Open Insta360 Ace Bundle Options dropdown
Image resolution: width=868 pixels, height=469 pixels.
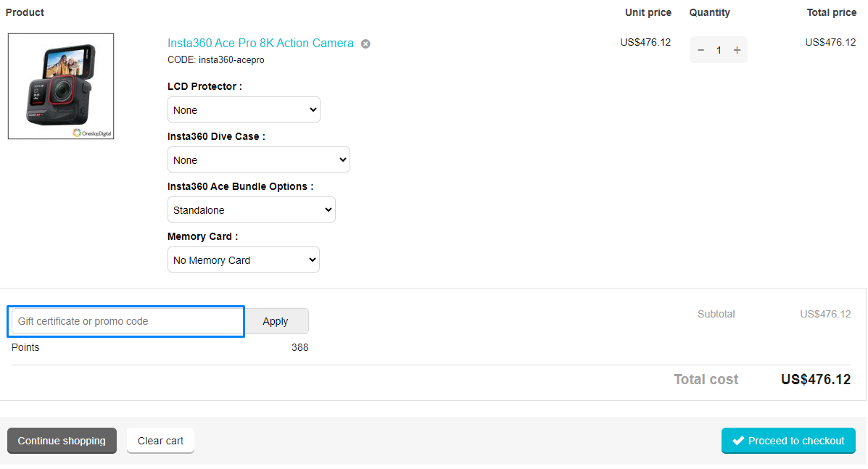tap(251, 210)
